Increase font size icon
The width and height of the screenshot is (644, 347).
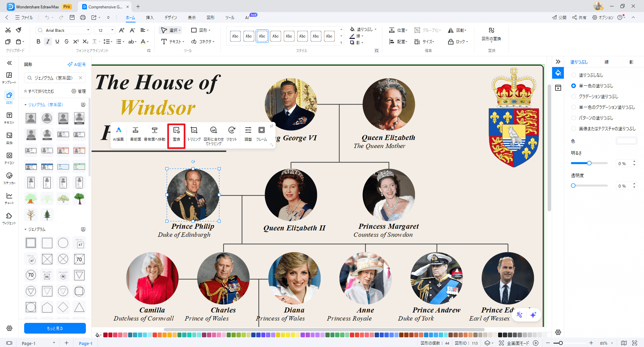pos(122,30)
